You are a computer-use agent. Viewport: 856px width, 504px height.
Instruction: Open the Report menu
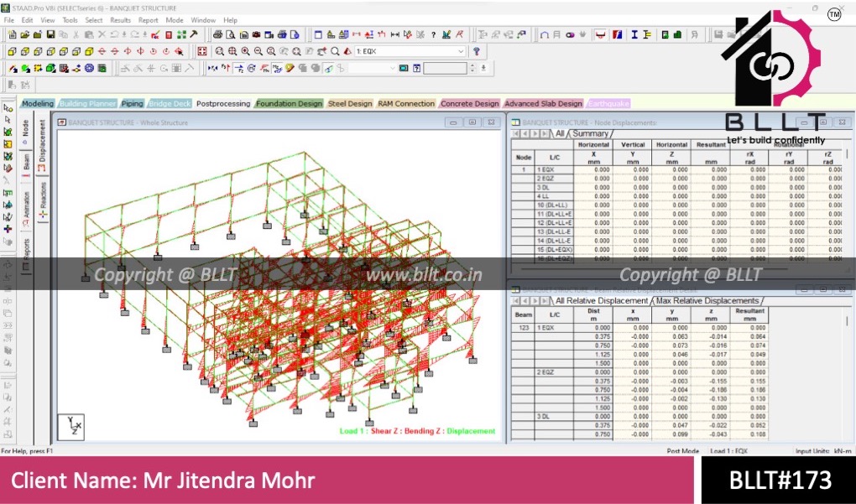148,20
